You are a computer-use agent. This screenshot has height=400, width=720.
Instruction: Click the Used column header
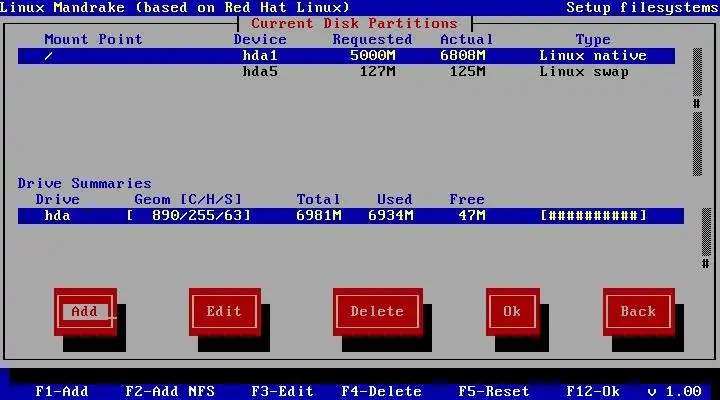(394, 199)
